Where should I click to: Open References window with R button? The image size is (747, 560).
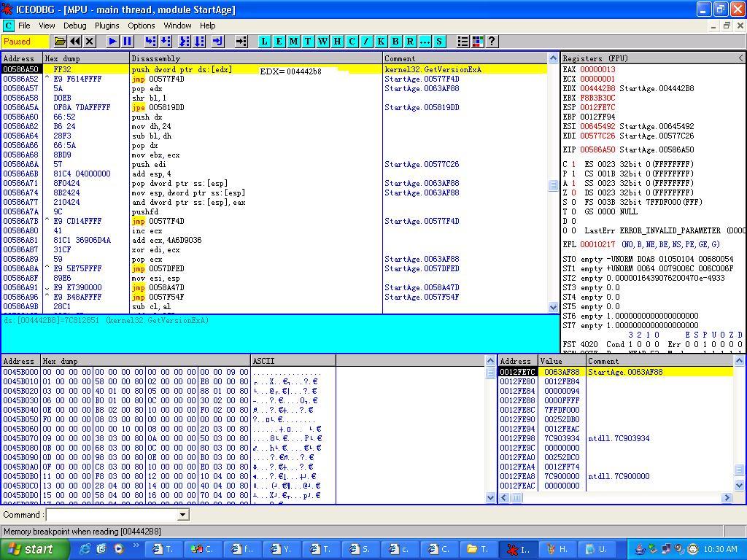point(410,42)
